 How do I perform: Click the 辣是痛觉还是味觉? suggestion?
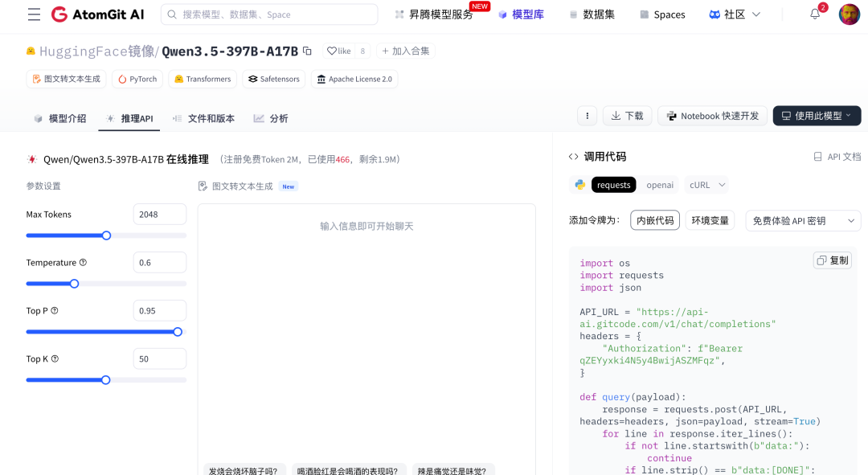click(x=452, y=470)
